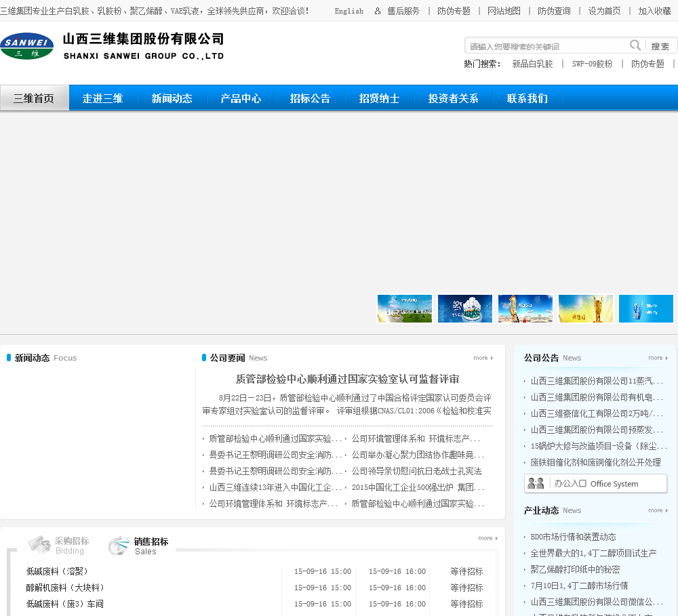
Task: Open the Office System login icon
Action: point(536,483)
